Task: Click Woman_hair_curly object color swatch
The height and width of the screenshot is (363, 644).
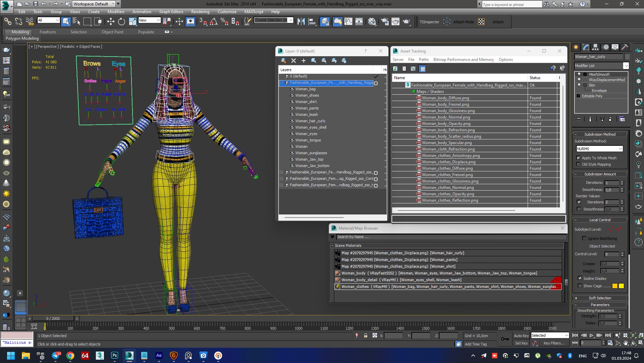Action: 628,57
